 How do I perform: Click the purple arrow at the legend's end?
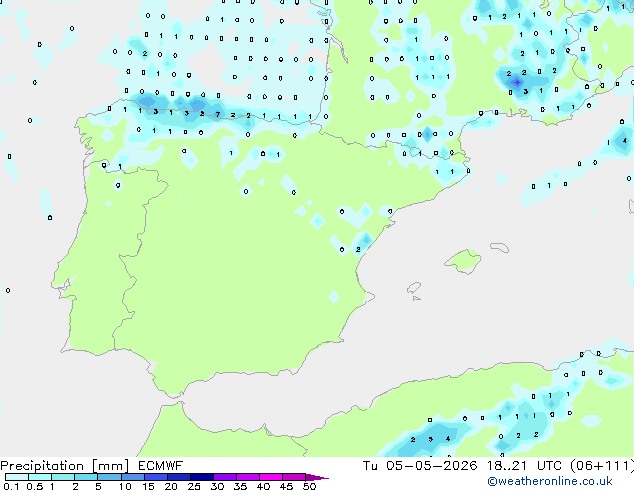pyautogui.click(x=317, y=477)
